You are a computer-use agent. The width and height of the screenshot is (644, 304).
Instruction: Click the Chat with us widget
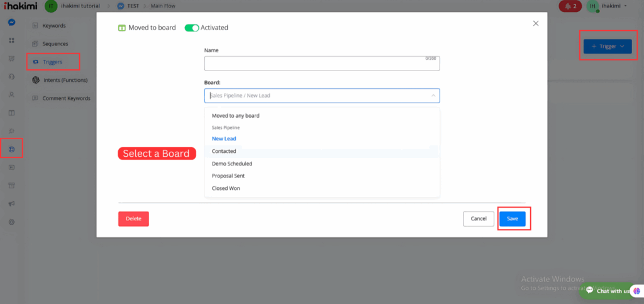tap(609, 291)
